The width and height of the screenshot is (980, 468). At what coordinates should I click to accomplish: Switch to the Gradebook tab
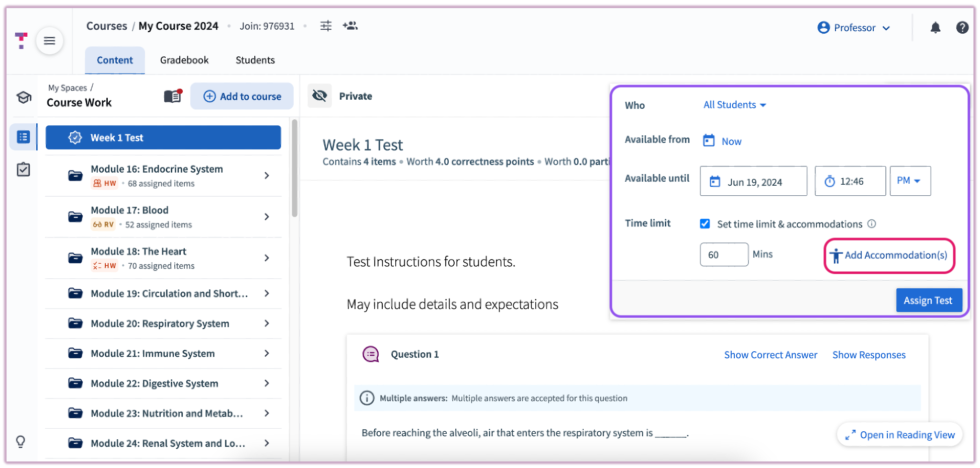[x=184, y=60]
